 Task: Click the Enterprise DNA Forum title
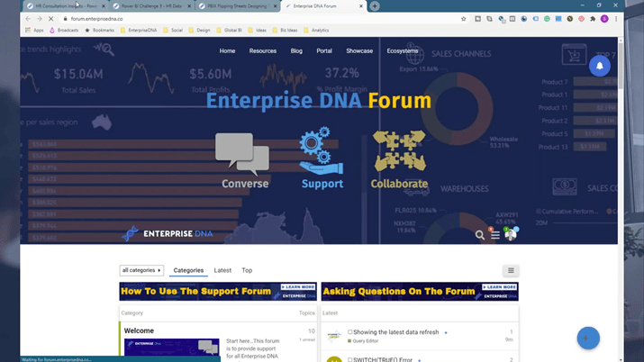[x=318, y=101]
